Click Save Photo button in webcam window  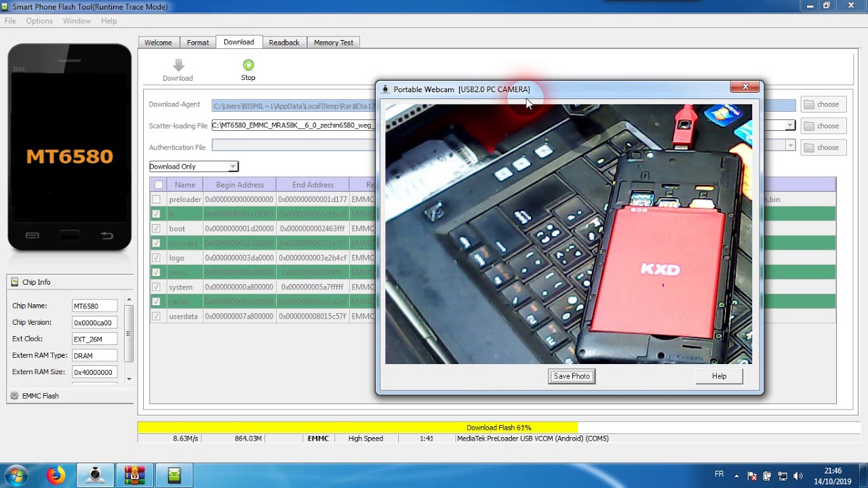[x=572, y=376]
